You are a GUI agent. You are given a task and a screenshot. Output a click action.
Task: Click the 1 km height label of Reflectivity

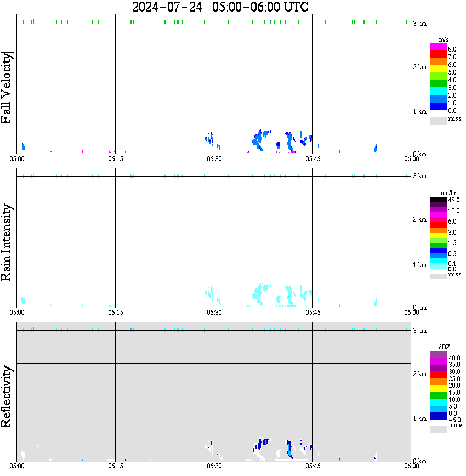[419, 418]
